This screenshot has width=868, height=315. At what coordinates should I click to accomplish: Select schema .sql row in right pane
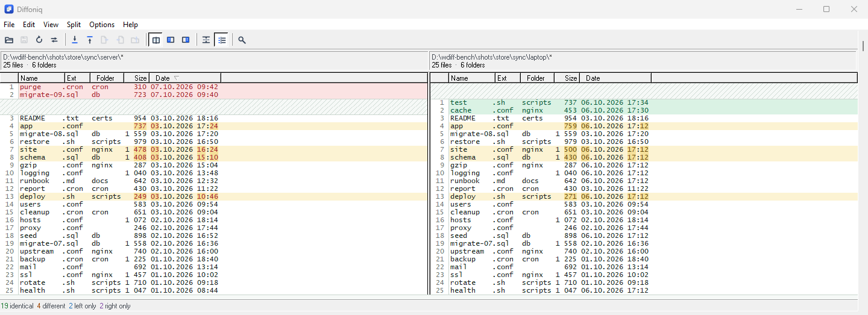(x=644, y=157)
